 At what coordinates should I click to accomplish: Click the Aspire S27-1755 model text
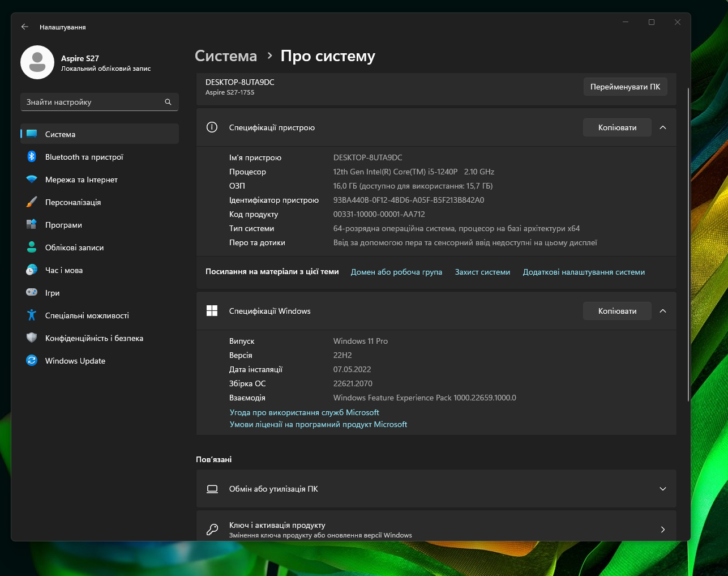coord(230,92)
